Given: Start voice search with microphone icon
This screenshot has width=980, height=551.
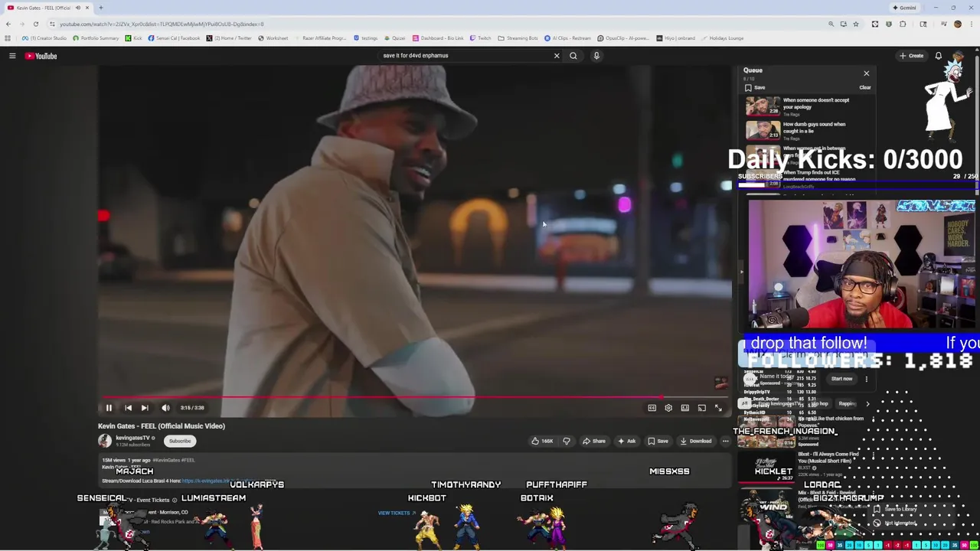Looking at the screenshot, I should point(596,56).
